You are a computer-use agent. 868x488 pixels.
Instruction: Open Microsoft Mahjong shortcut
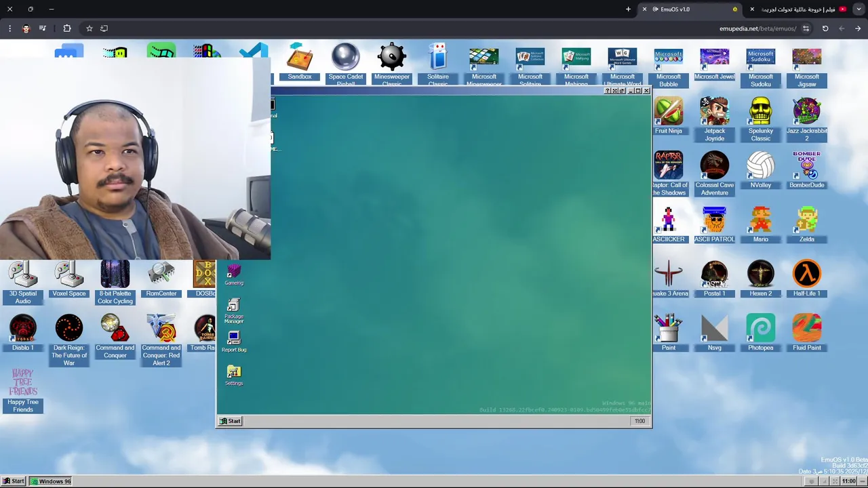pos(576,66)
